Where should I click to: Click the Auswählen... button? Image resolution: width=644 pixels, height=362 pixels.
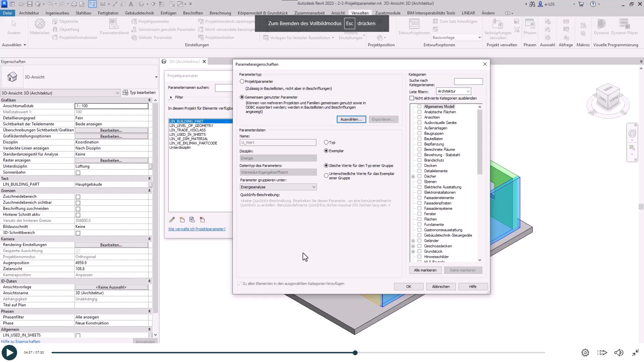[351, 119]
